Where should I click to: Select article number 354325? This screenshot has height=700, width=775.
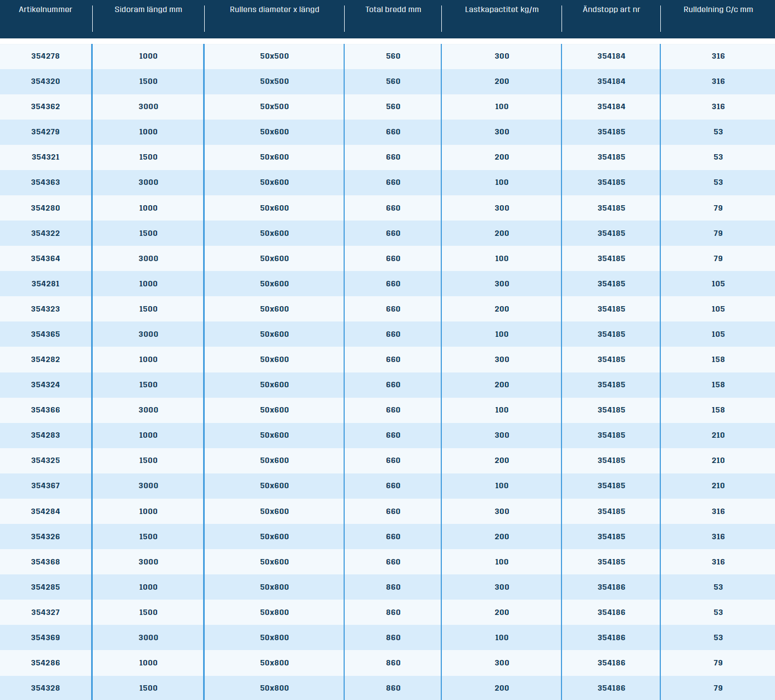click(46, 460)
